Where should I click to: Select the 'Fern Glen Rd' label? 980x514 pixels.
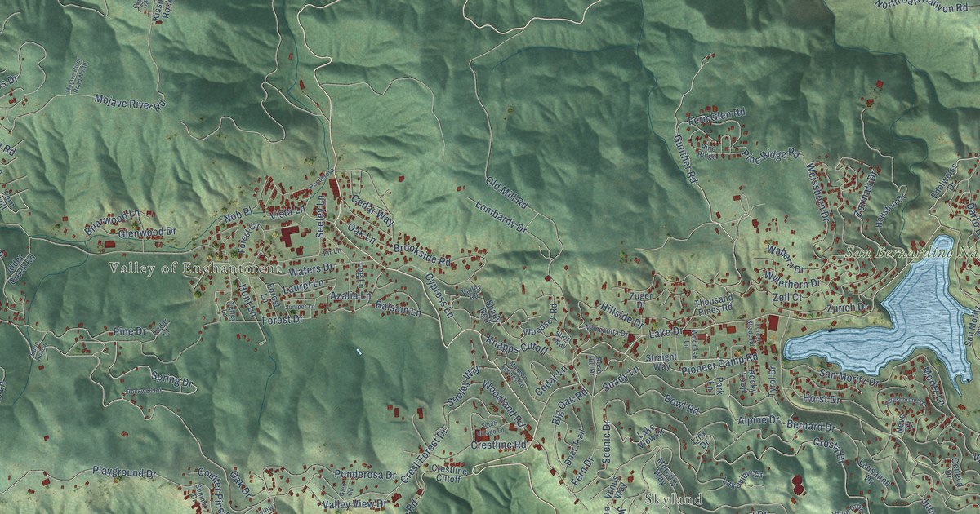coord(718,117)
